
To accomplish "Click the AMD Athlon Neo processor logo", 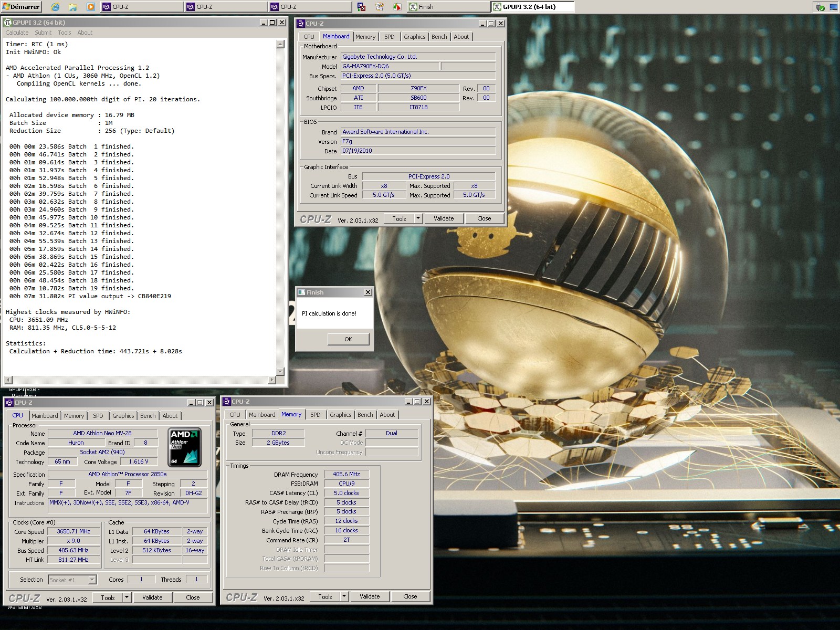I will tap(184, 447).
